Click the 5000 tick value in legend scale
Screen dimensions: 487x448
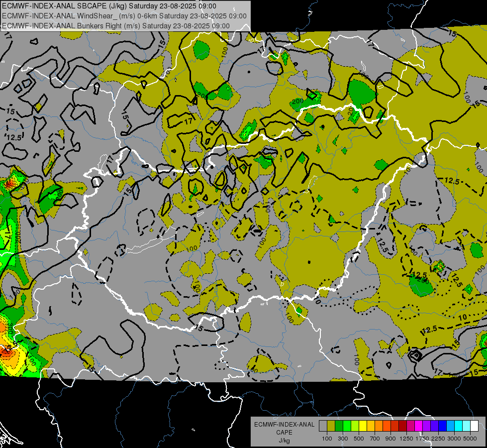point(470,439)
